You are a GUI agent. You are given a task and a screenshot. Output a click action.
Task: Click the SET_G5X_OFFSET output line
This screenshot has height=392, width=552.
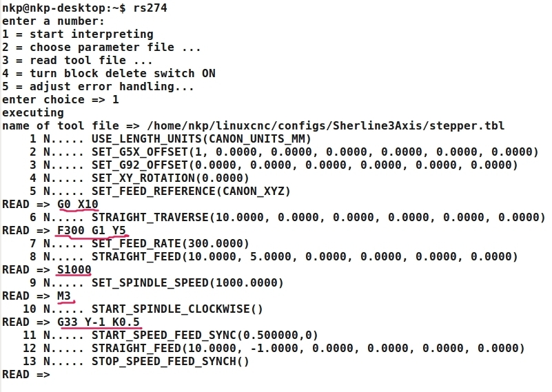click(x=314, y=152)
